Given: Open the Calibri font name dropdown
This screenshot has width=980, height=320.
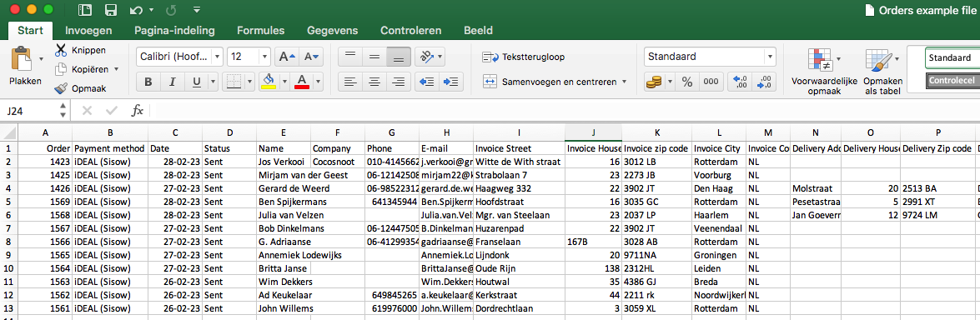Looking at the screenshot, I should (x=217, y=57).
